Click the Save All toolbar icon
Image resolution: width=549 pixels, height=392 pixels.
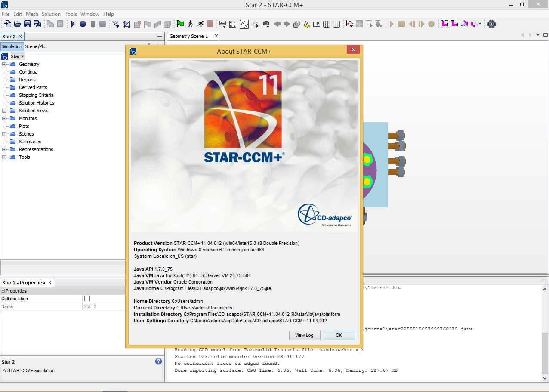[x=37, y=24]
